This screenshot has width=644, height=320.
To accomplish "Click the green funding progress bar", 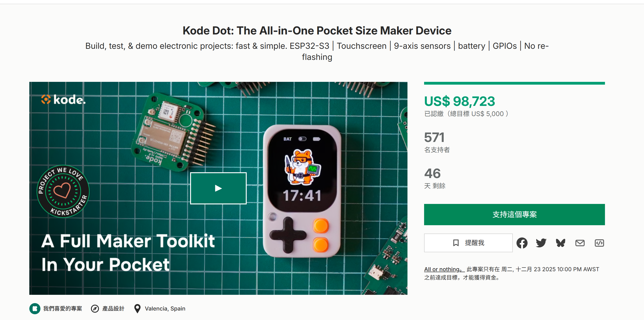I will [514, 83].
